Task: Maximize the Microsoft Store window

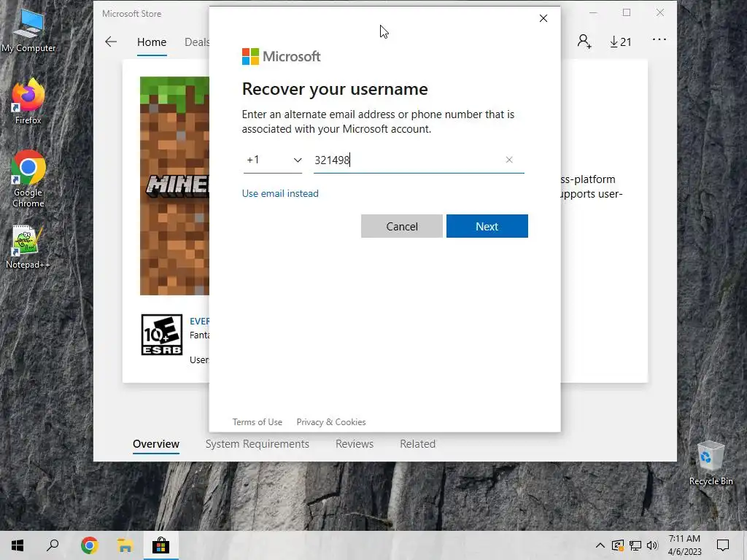Action: (627, 13)
